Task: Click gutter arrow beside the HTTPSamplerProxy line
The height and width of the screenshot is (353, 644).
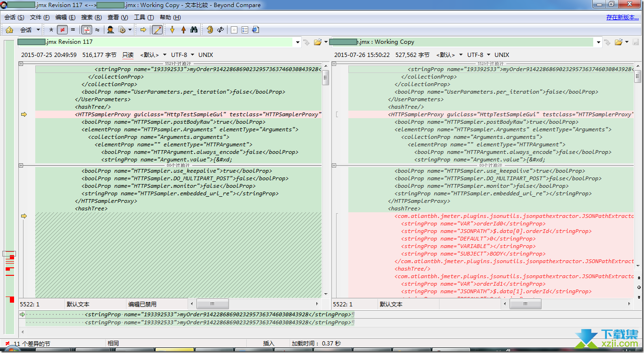Action: pyautogui.click(x=24, y=114)
